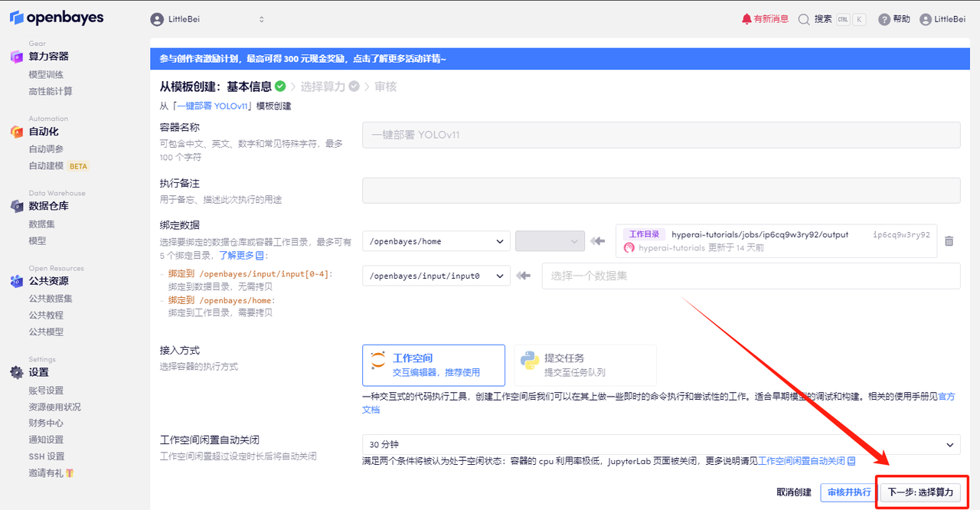Click the 审核并执行 button

(x=848, y=492)
